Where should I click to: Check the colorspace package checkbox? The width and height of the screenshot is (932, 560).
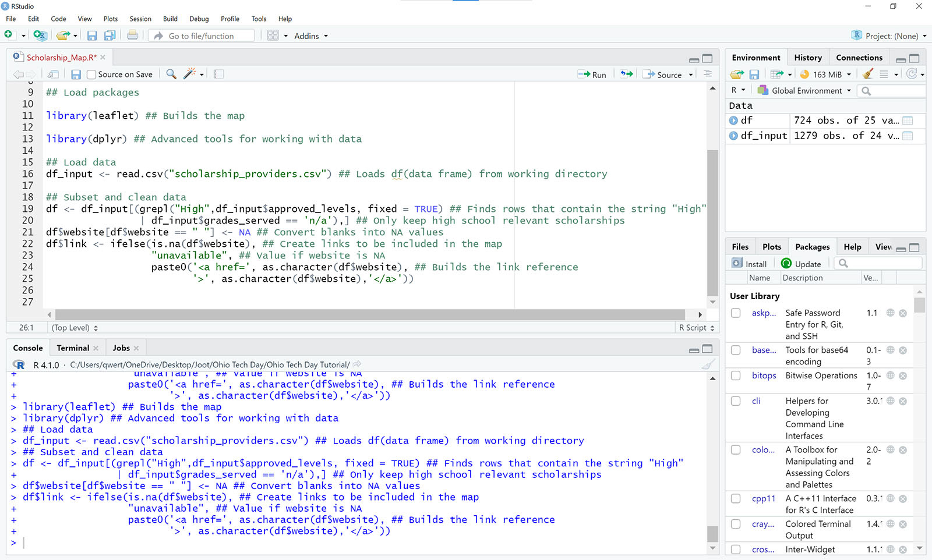[x=736, y=450]
